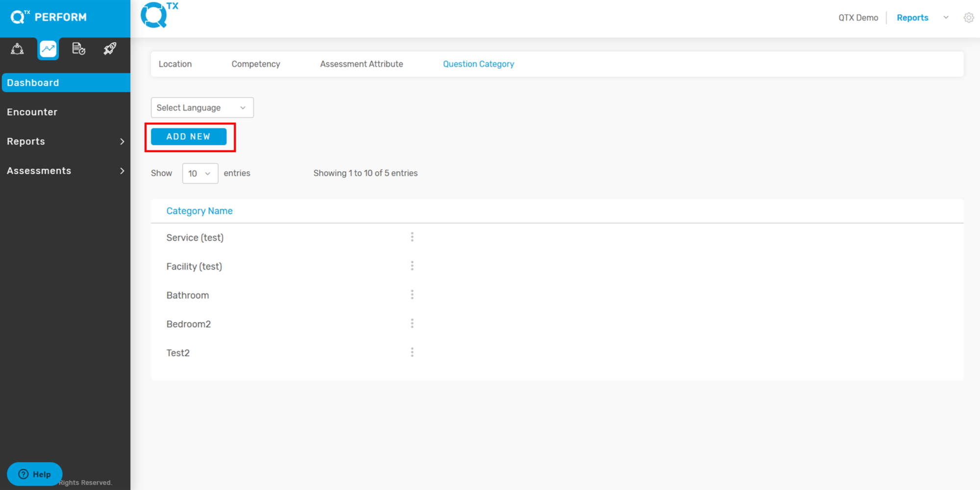Open the three-dot menu for Test2

(x=412, y=353)
